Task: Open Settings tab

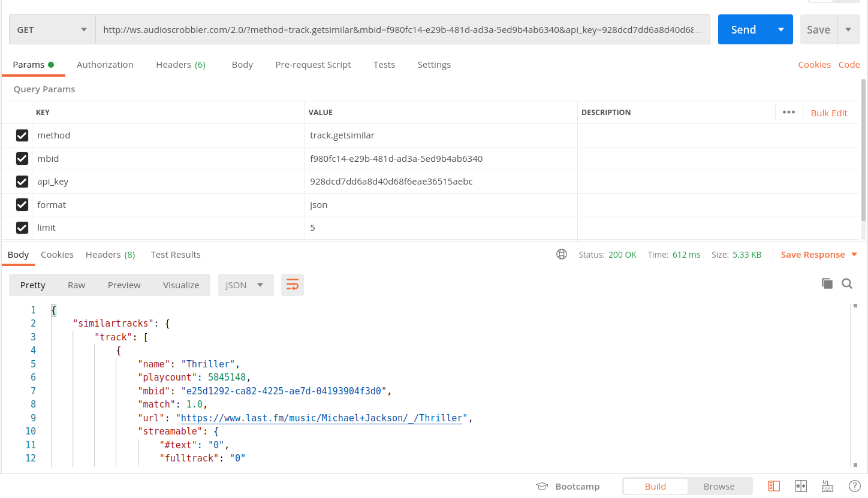Action: pyautogui.click(x=434, y=64)
